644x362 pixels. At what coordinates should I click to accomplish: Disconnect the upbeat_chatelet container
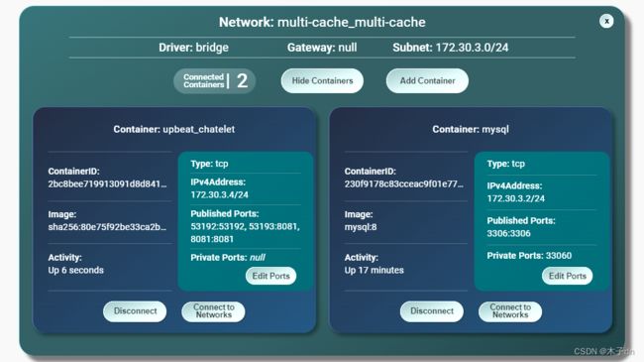(x=135, y=311)
